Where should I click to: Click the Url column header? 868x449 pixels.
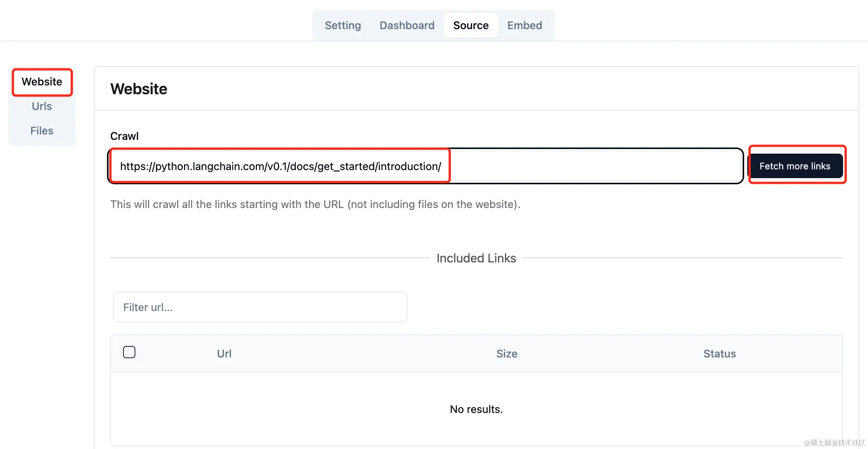(x=224, y=354)
